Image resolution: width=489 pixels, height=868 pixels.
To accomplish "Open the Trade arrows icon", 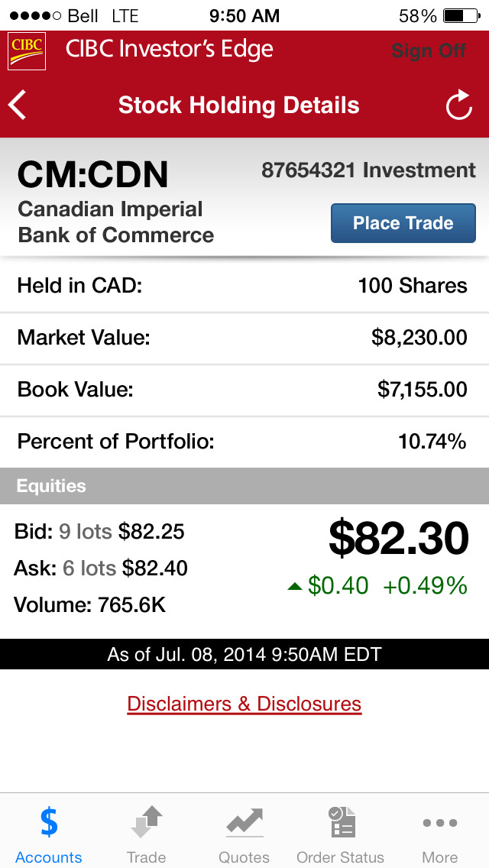I will pyautogui.click(x=146, y=823).
